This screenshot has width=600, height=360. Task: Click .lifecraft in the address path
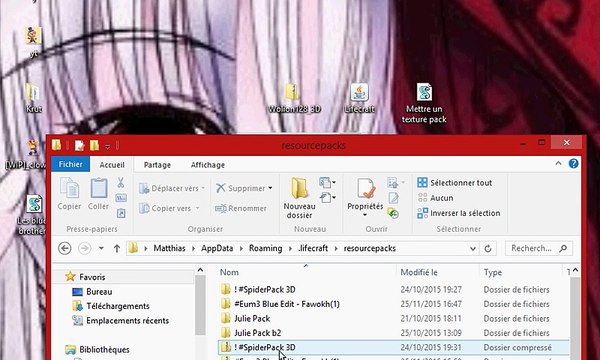point(313,248)
